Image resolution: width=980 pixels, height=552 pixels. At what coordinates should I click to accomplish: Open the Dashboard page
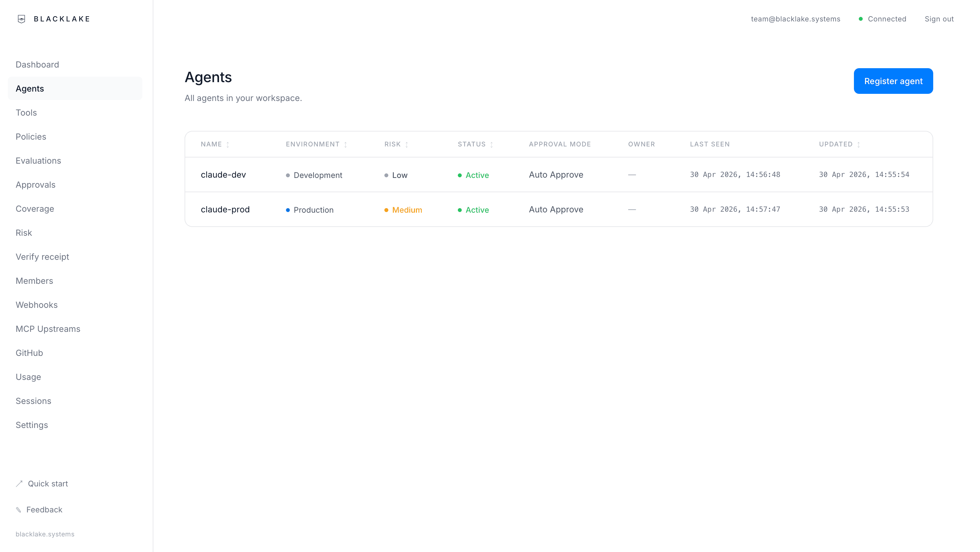[x=37, y=65]
